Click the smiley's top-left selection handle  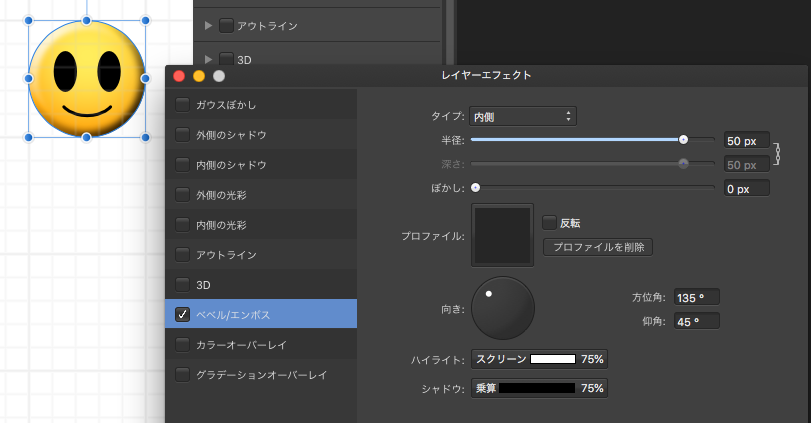coord(28,21)
